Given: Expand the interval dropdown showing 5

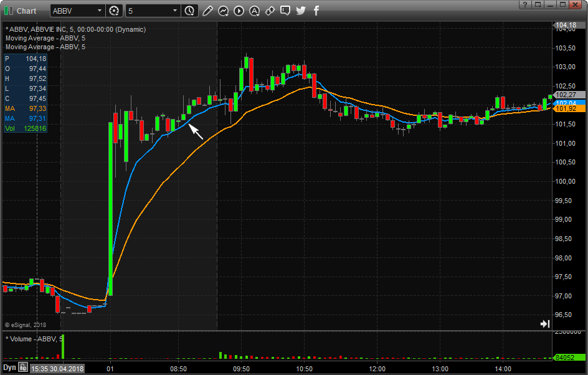Looking at the screenshot, I should [174, 11].
